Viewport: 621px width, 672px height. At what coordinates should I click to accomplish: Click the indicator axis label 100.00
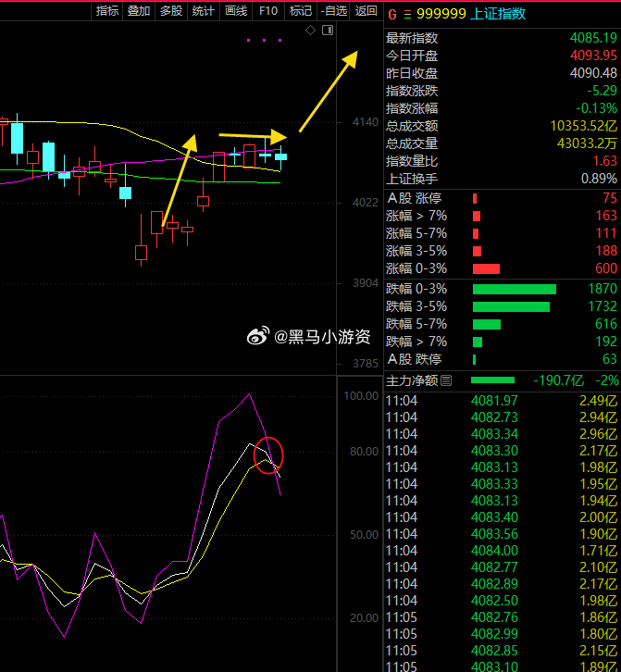pos(361,395)
